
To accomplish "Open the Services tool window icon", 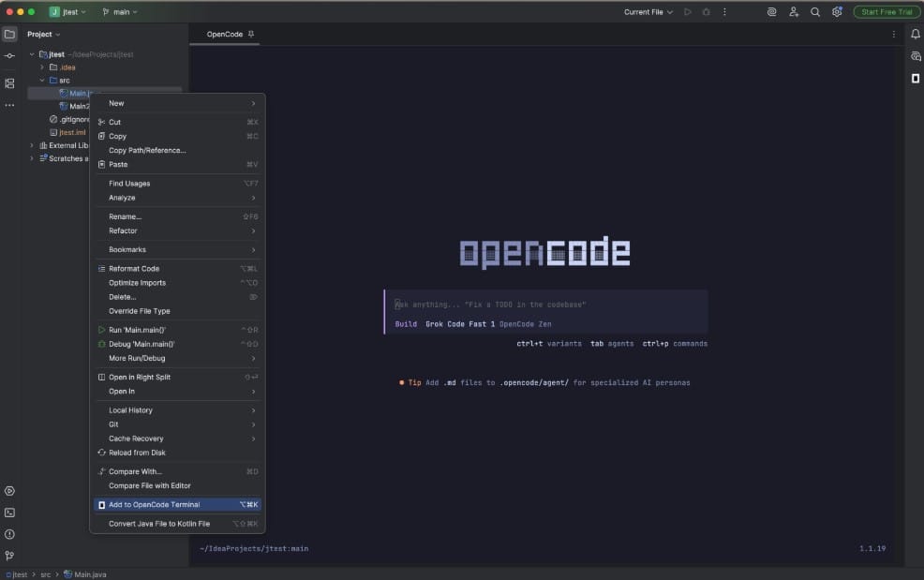I will [x=9, y=491].
